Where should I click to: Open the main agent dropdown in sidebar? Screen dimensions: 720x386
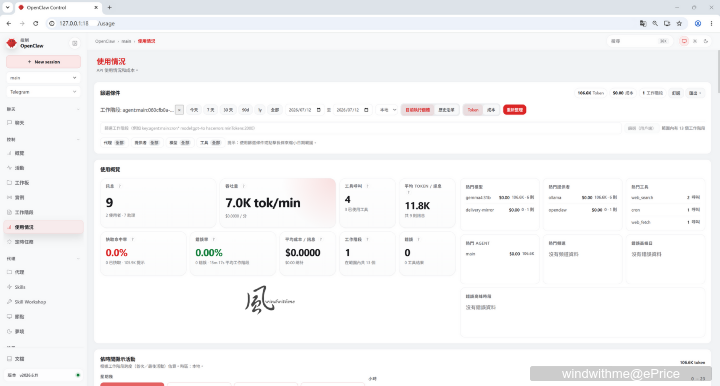[44, 78]
